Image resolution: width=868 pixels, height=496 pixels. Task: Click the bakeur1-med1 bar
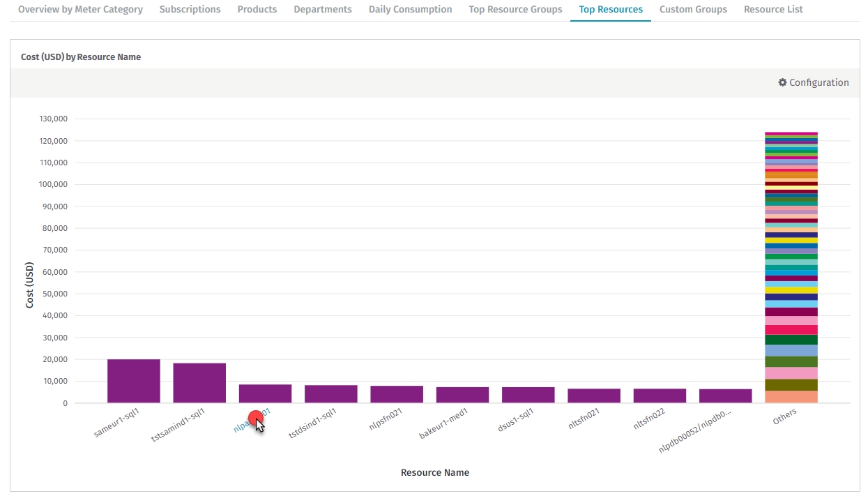click(x=462, y=395)
